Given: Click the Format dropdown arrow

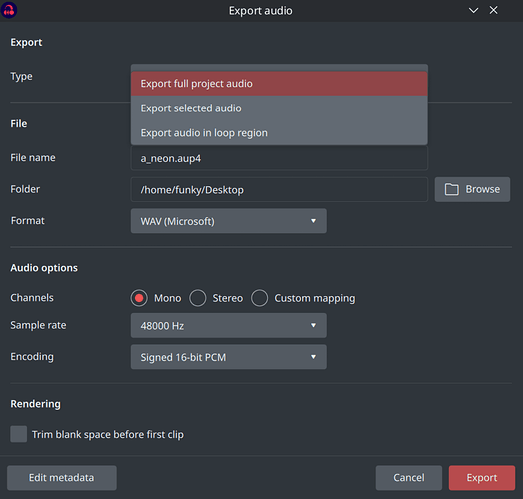Looking at the screenshot, I should [x=313, y=221].
